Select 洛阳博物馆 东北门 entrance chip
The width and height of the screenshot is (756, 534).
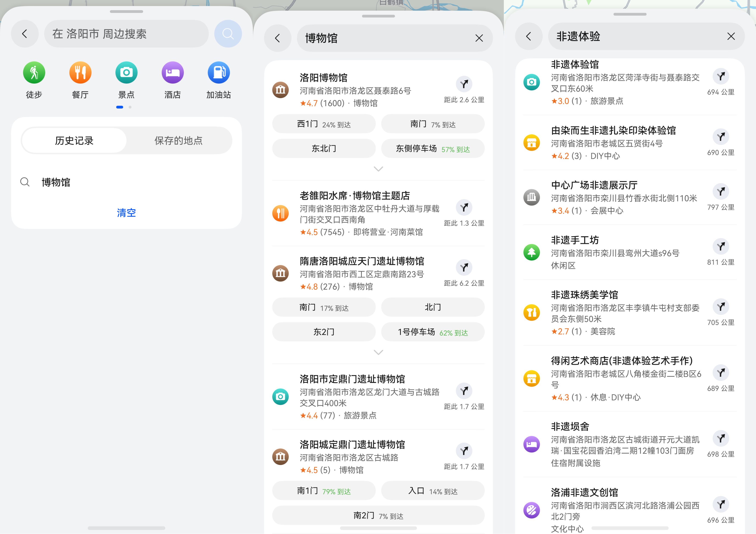point(324,149)
